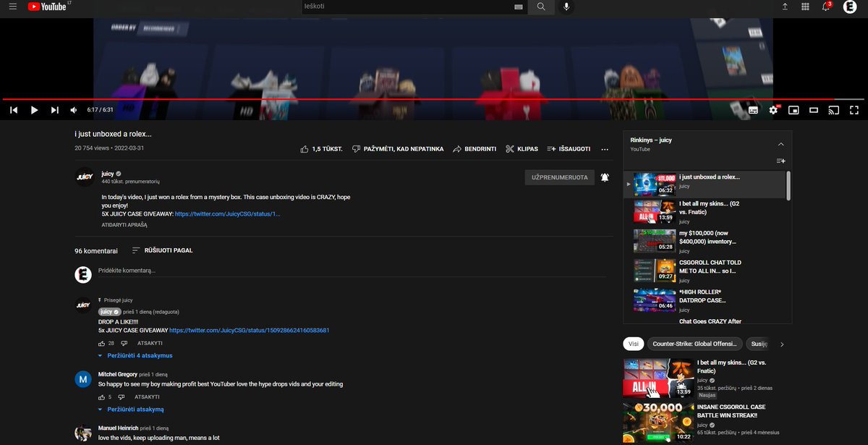This screenshot has height=445, width=868.
Task: Open the account avatar menu
Action: pyautogui.click(x=850, y=7)
